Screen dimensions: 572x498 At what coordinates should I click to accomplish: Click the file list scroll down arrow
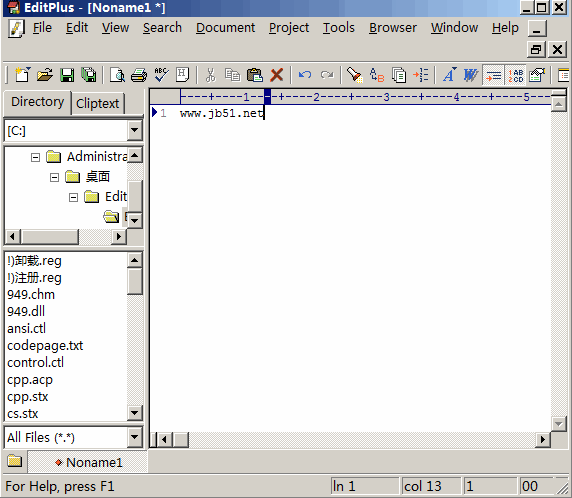135,413
